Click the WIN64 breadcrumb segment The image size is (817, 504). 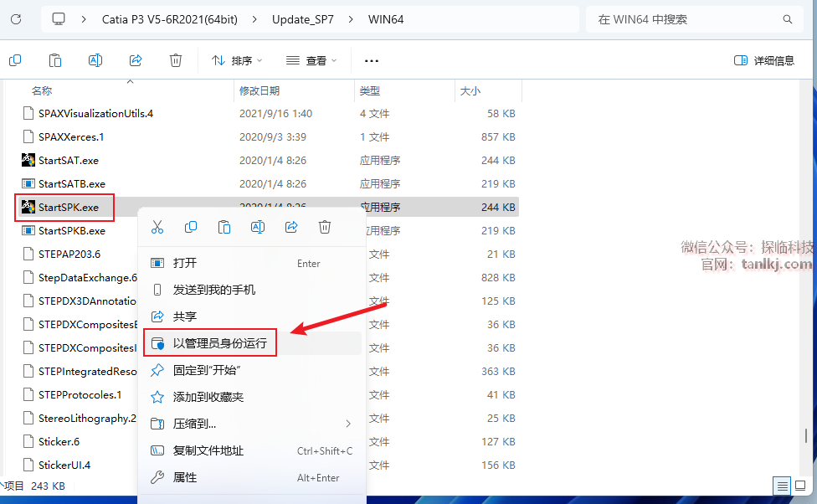(x=386, y=19)
